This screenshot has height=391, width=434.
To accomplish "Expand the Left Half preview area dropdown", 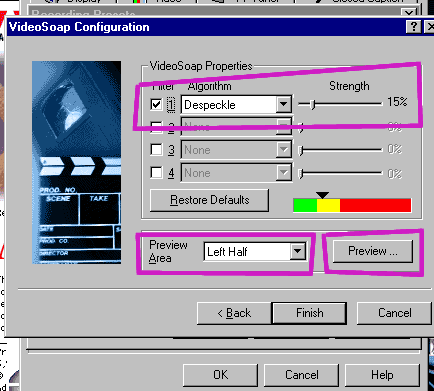I will click(297, 251).
